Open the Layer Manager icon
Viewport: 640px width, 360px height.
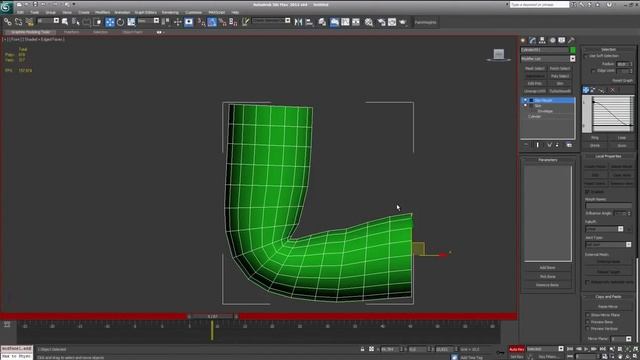[x=322, y=22]
